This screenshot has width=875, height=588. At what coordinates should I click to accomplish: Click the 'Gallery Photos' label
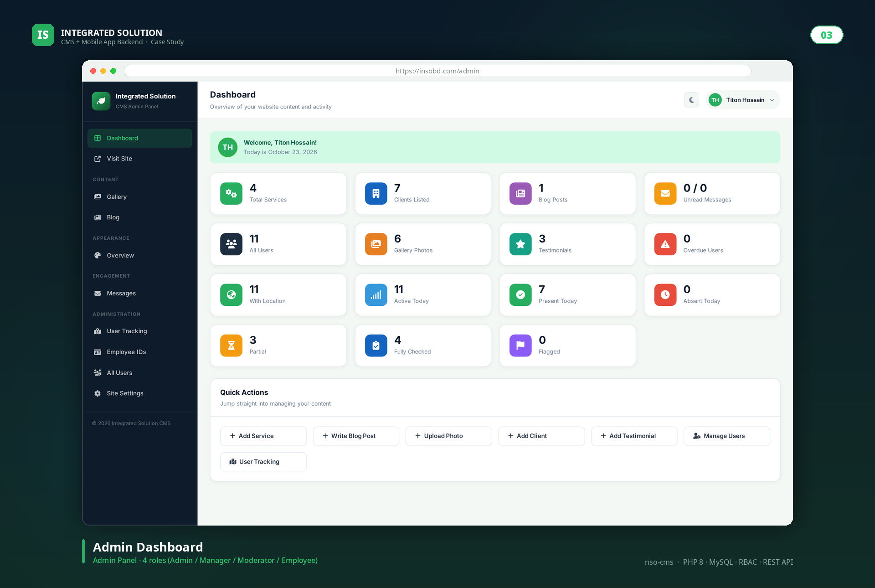(413, 250)
